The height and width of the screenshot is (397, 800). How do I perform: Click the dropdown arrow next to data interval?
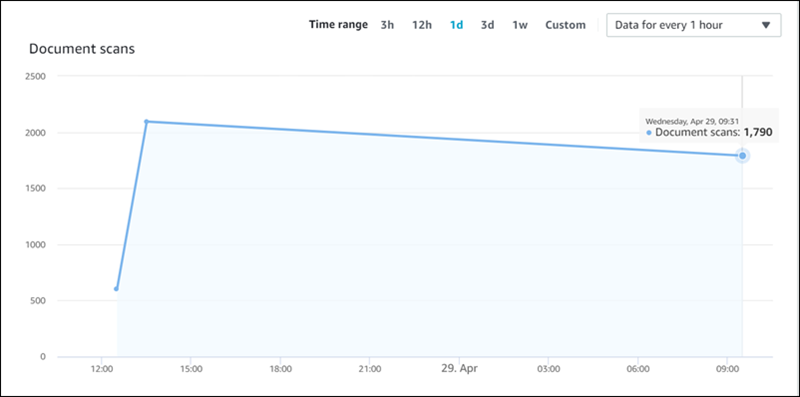click(x=765, y=25)
